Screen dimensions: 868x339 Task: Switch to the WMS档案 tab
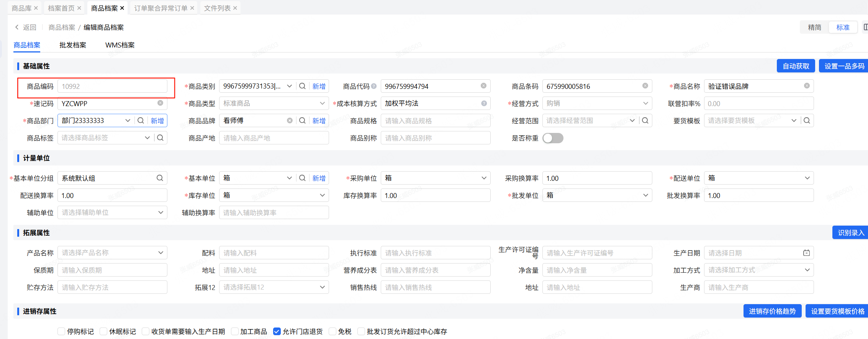coord(120,45)
